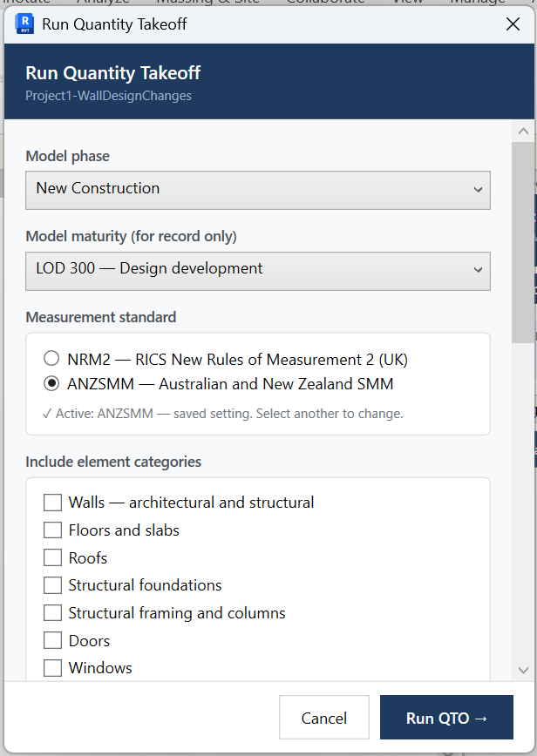537x756 pixels.
Task: Click the Run QTO button
Action: pos(447,718)
